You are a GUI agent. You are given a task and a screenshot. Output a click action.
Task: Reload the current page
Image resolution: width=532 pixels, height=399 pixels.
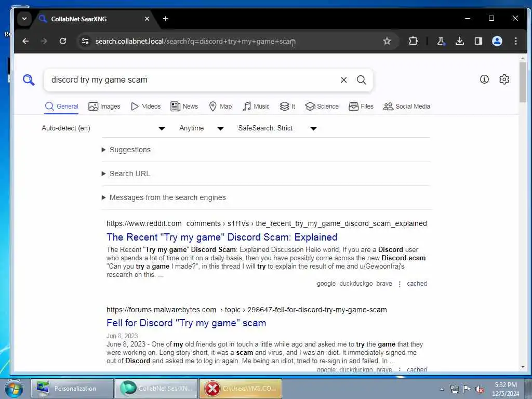(x=63, y=41)
